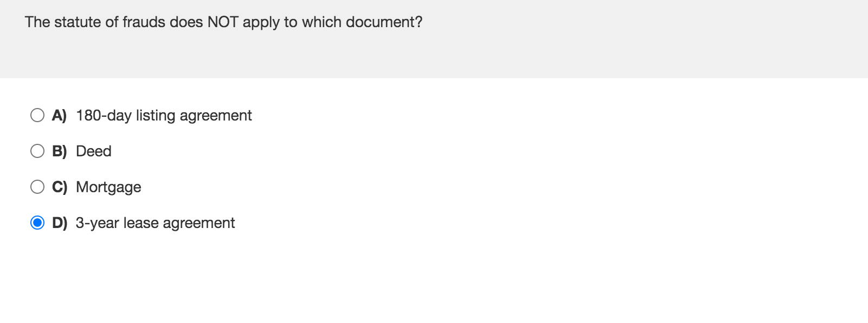Screen dimensions: 868x323
Task: Click the statute of frauds question text
Action: (224, 22)
